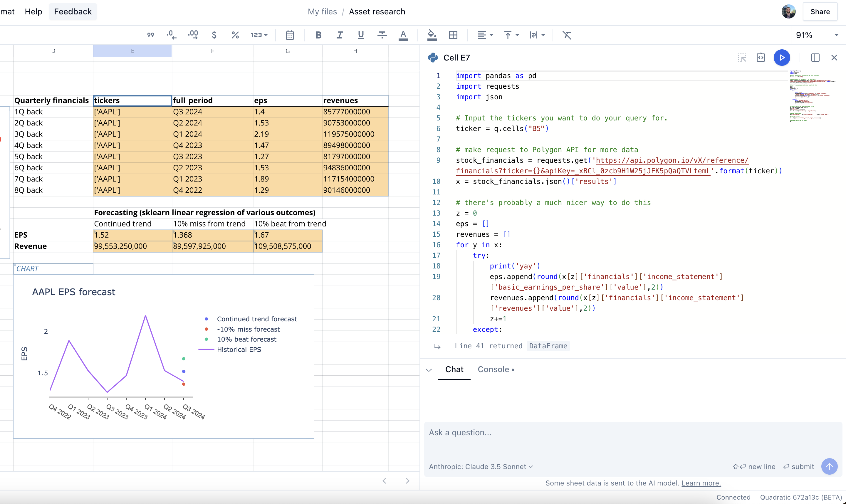846x504 pixels.
Task: Select the revenue 119575000000 cell
Action: click(x=355, y=134)
